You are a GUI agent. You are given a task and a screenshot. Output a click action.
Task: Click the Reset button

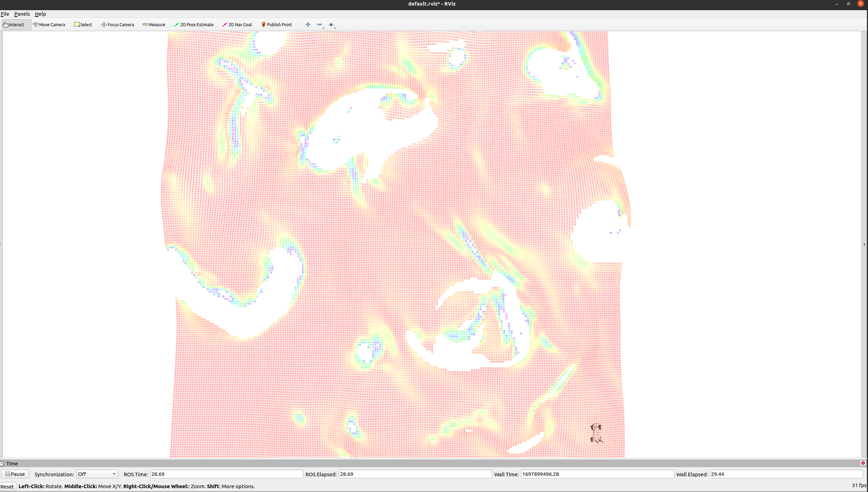(7, 486)
